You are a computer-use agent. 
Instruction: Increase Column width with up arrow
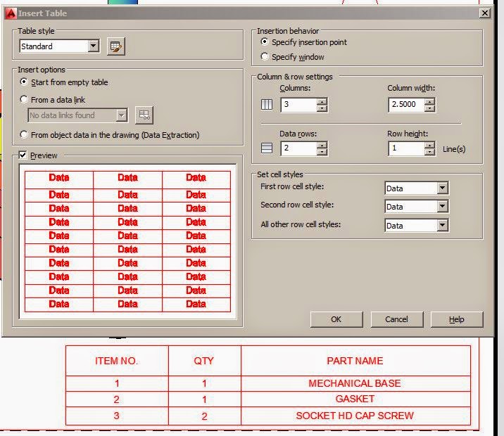[430, 101]
